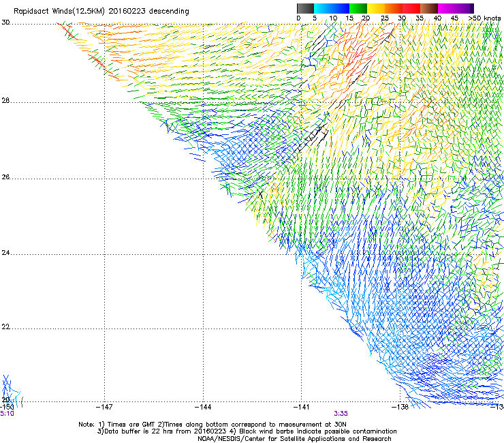Click the longitude -147 axis label
This screenshot has height=443, width=504.
104,408
